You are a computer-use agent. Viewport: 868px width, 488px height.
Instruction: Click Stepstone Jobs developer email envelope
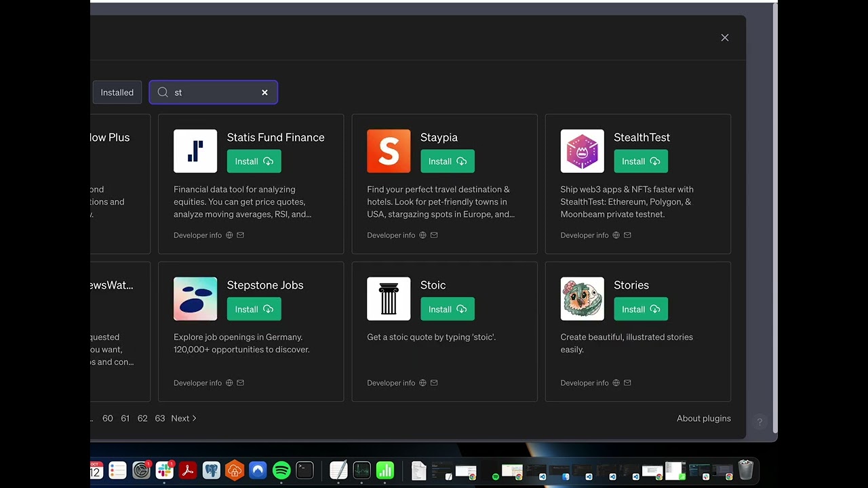(x=240, y=383)
